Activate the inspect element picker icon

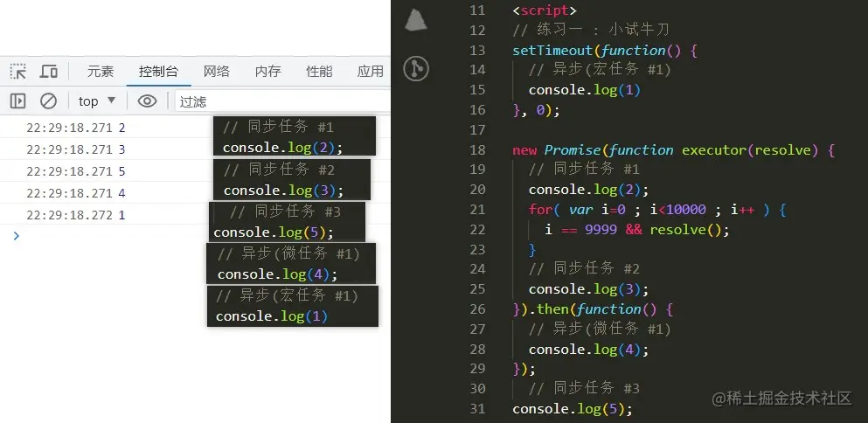pyautogui.click(x=17, y=72)
